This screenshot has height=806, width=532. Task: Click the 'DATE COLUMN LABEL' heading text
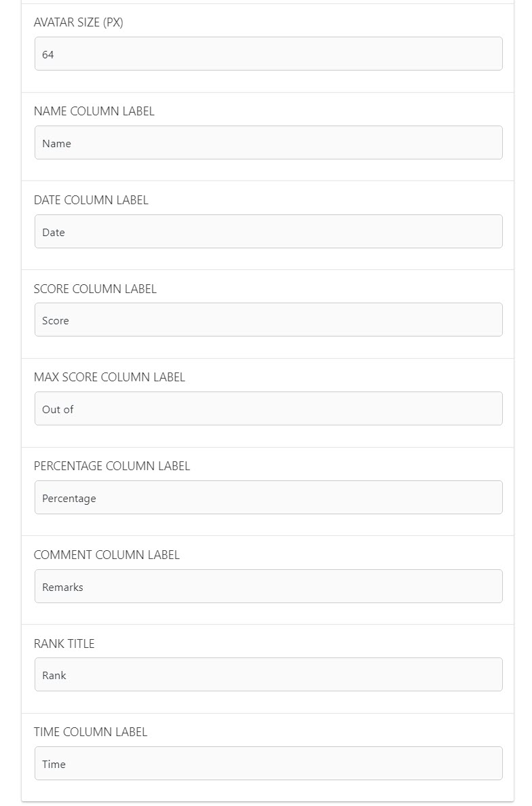91,200
